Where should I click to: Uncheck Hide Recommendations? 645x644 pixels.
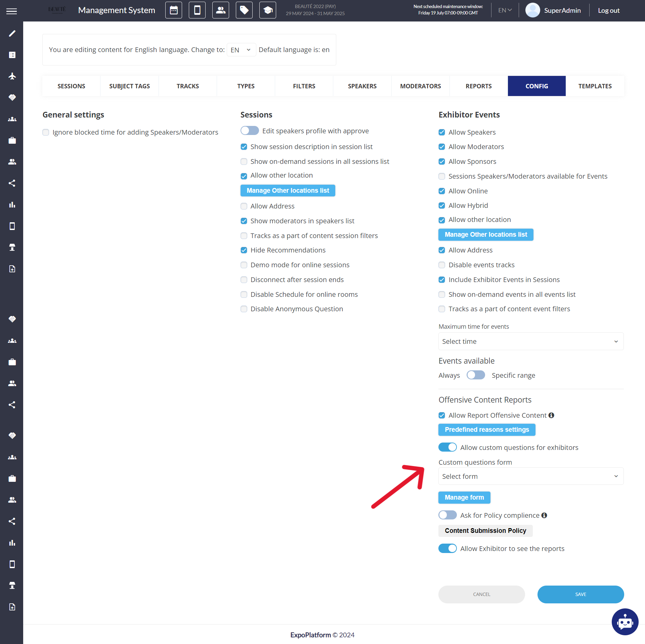(x=244, y=250)
